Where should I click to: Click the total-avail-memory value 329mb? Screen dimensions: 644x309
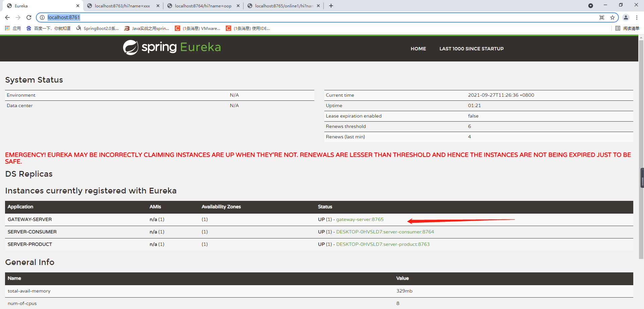pos(404,291)
